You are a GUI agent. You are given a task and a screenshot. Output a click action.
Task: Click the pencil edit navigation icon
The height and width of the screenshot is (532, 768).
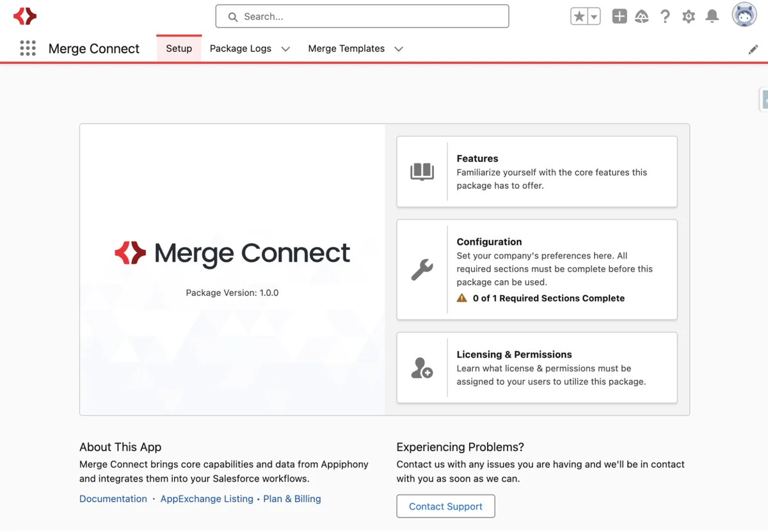(753, 49)
